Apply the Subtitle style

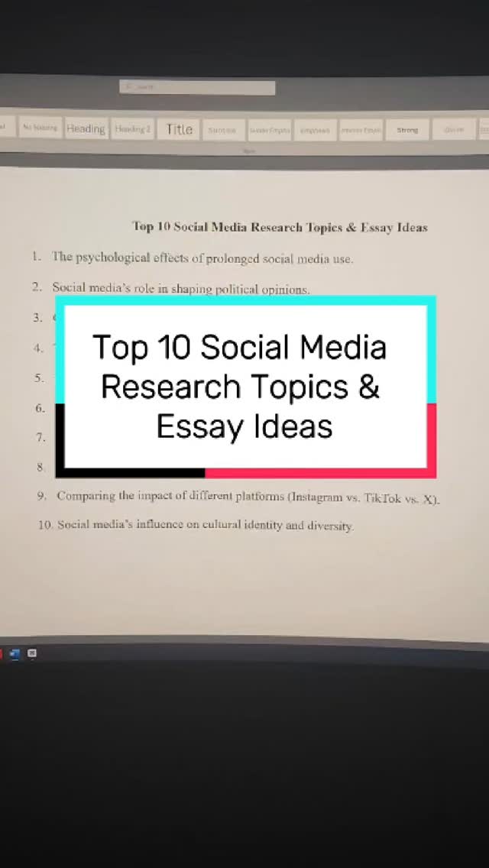pyautogui.click(x=222, y=130)
